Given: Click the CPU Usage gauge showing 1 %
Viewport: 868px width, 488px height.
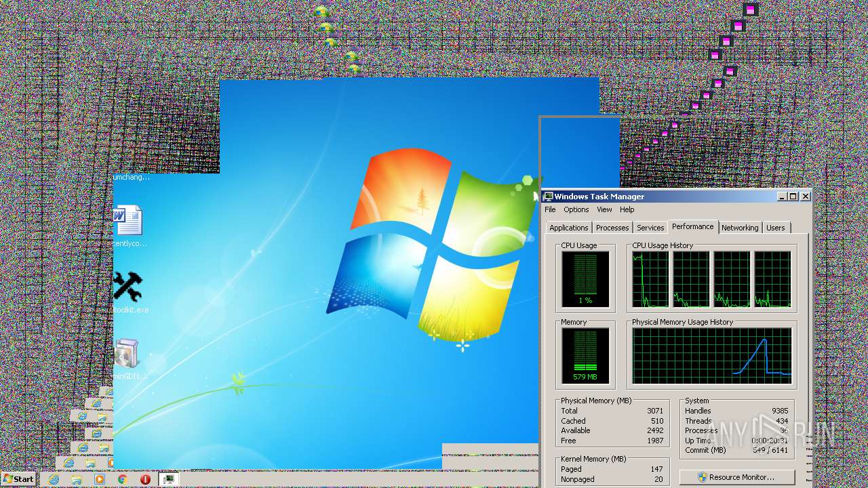Looking at the screenshot, I should pos(585,280).
